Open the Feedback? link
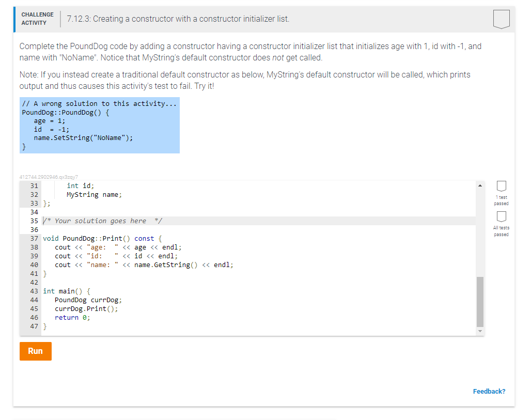 [489, 391]
